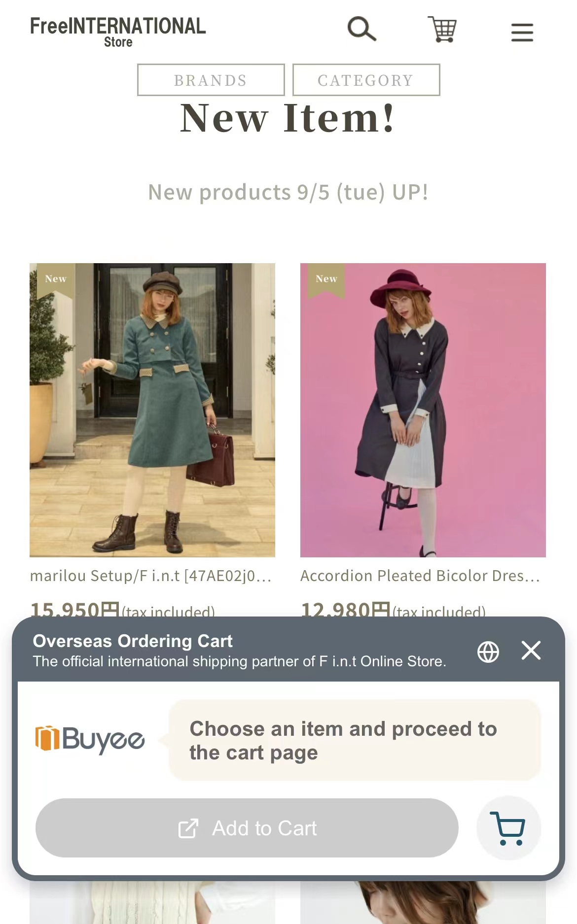The width and height of the screenshot is (577, 924).
Task: View the green marilou setup photo
Action: tap(152, 410)
